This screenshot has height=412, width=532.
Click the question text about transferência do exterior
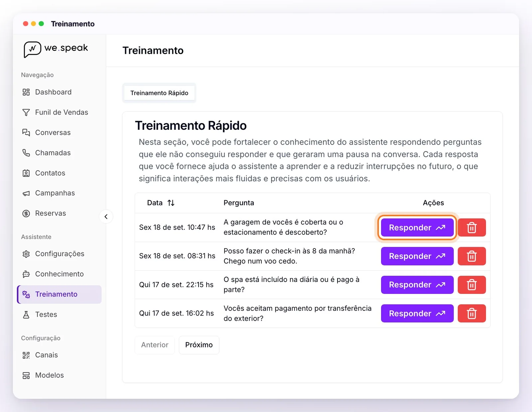(x=297, y=313)
